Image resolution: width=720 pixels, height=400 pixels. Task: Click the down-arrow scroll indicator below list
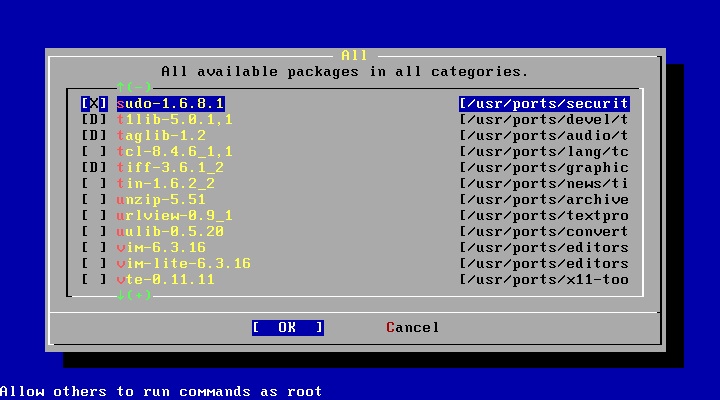(134, 295)
